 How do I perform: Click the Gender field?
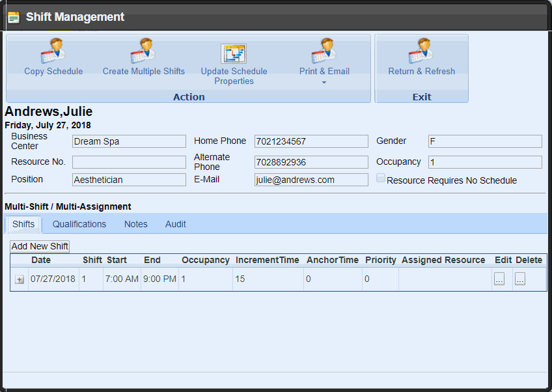[485, 141]
